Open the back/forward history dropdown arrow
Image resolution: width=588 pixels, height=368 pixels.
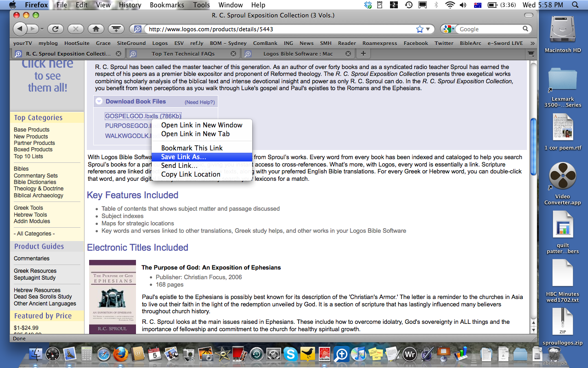coord(42,29)
